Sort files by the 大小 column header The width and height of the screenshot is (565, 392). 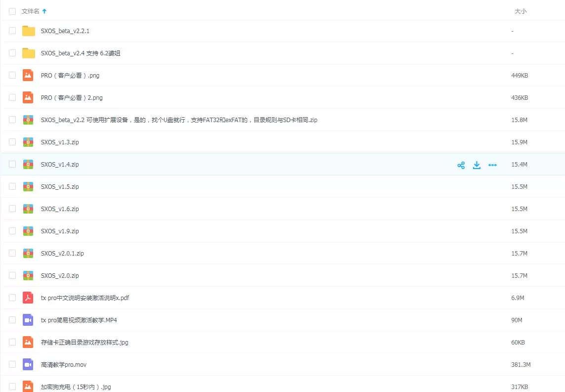(521, 11)
